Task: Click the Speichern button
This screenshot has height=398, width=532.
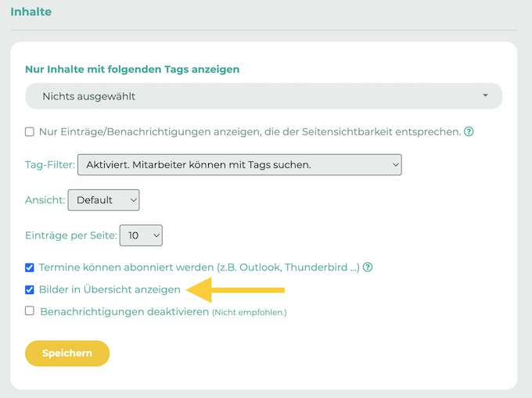Action: click(67, 353)
